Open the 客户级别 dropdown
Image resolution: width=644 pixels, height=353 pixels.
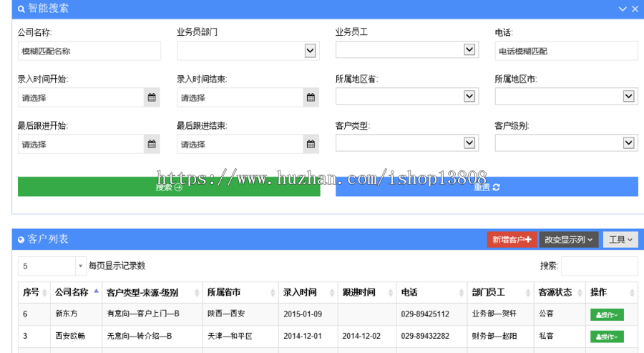[x=567, y=143]
